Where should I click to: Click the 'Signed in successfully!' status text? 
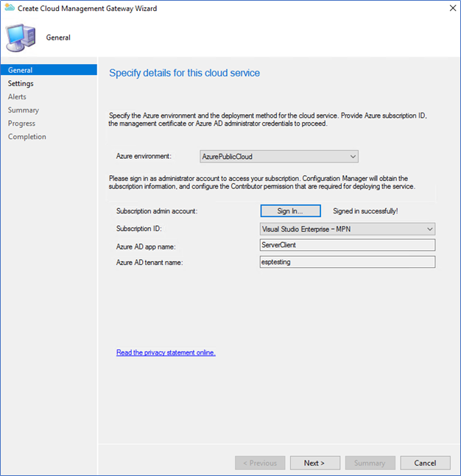click(x=365, y=211)
